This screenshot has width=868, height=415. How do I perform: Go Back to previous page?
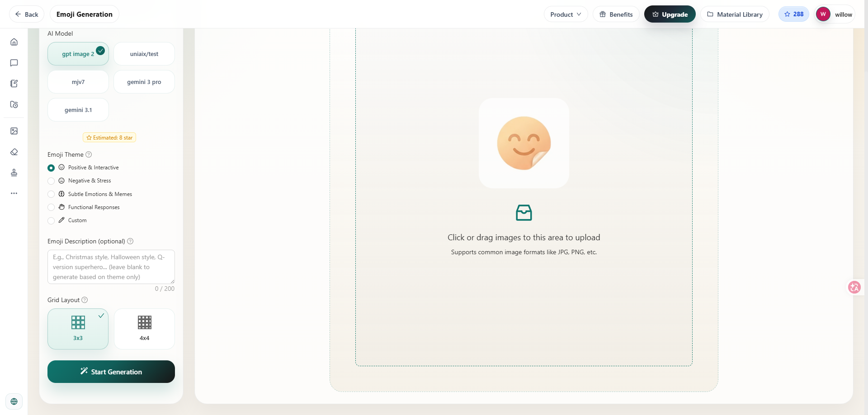click(x=27, y=14)
